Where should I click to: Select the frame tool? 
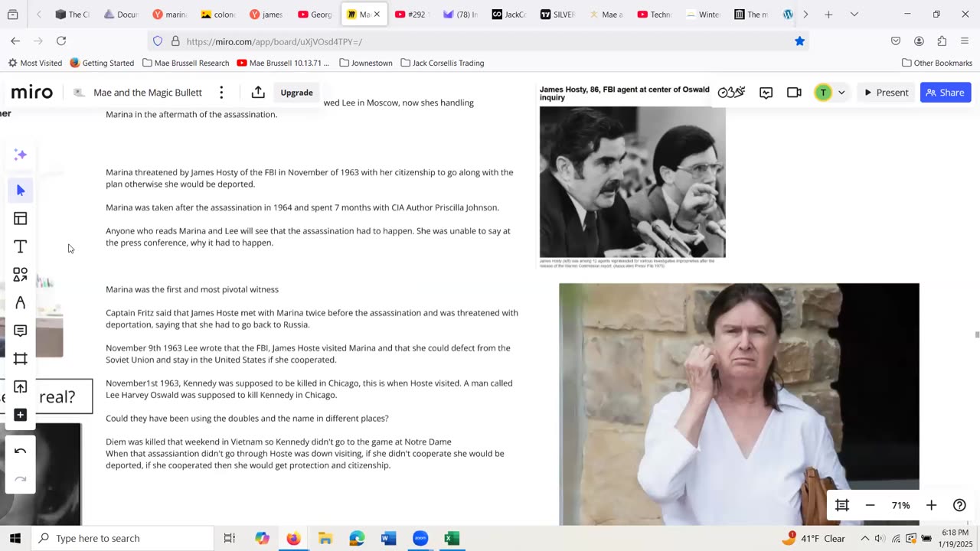[x=21, y=359]
